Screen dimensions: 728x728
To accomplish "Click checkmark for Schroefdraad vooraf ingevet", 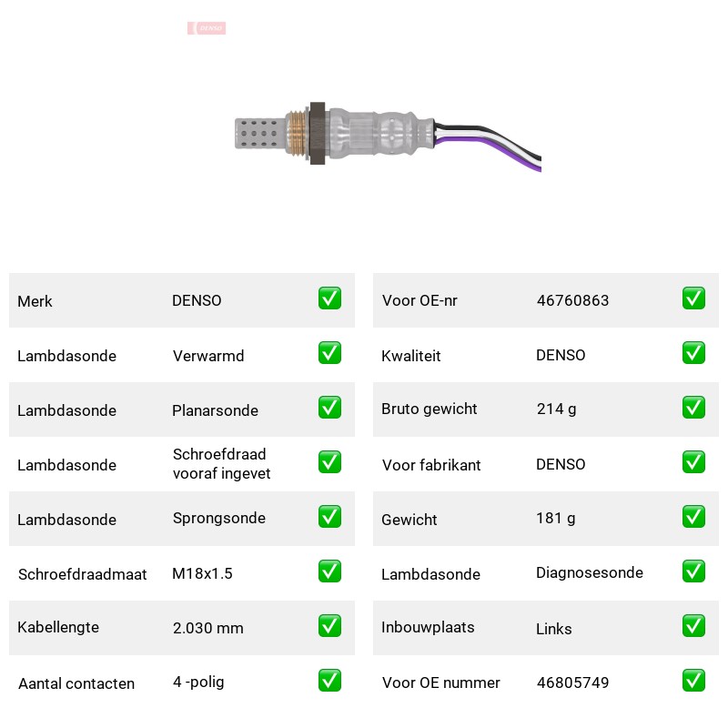I will 329,462.
